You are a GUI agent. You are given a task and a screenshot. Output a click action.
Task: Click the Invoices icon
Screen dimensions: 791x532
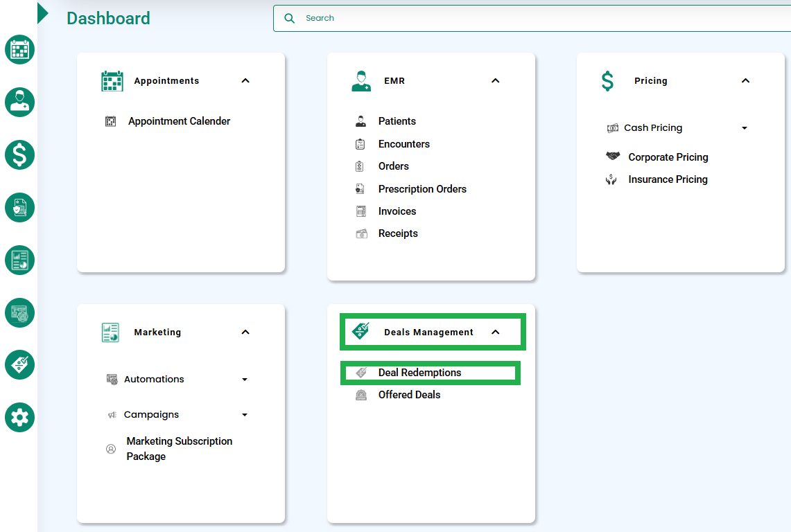click(361, 211)
